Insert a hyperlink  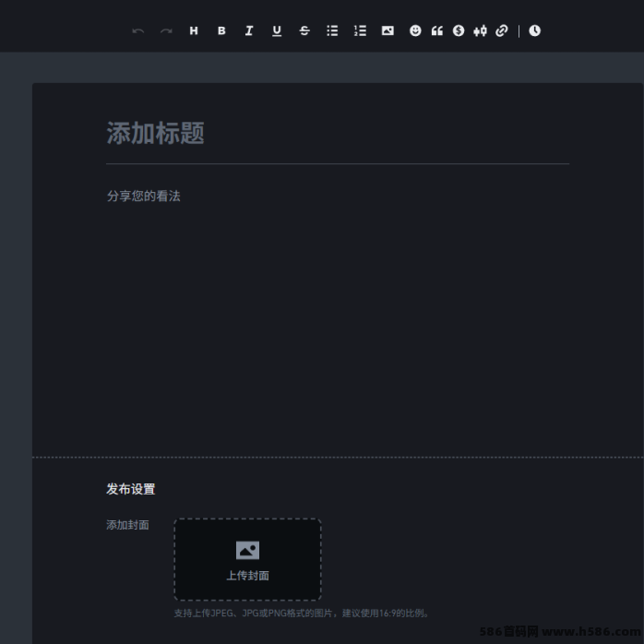pos(502,30)
